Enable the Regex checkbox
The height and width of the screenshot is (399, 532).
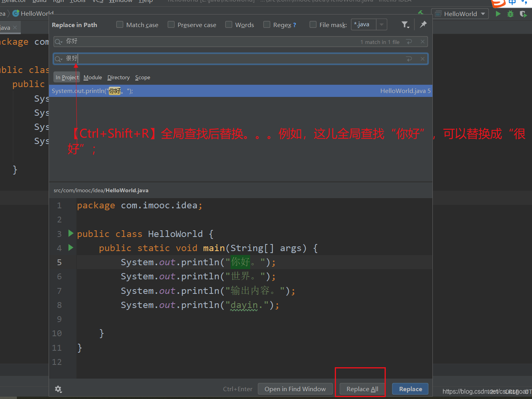pyautogui.click(x=267, y=25)
